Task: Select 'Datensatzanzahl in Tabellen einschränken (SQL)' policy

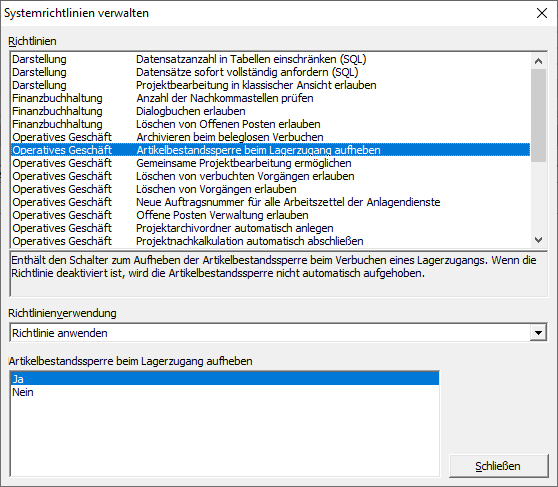Action: click(270, 59)
